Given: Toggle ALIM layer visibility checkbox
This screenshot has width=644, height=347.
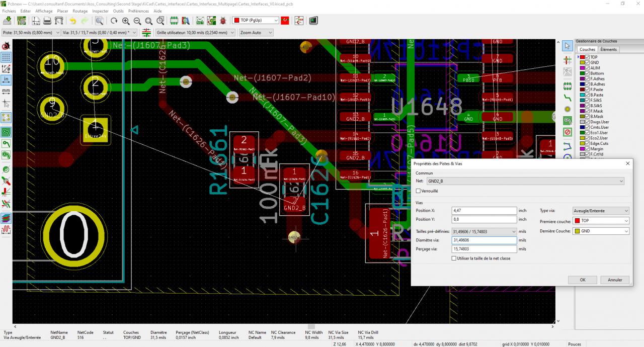Looking at the screenshot, I should [588, 68].
